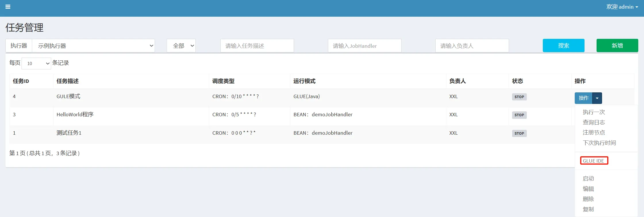The height and width of the screenshot is (217, 644).
Task: Select 注册节点 menu entry
Action: 594,132
